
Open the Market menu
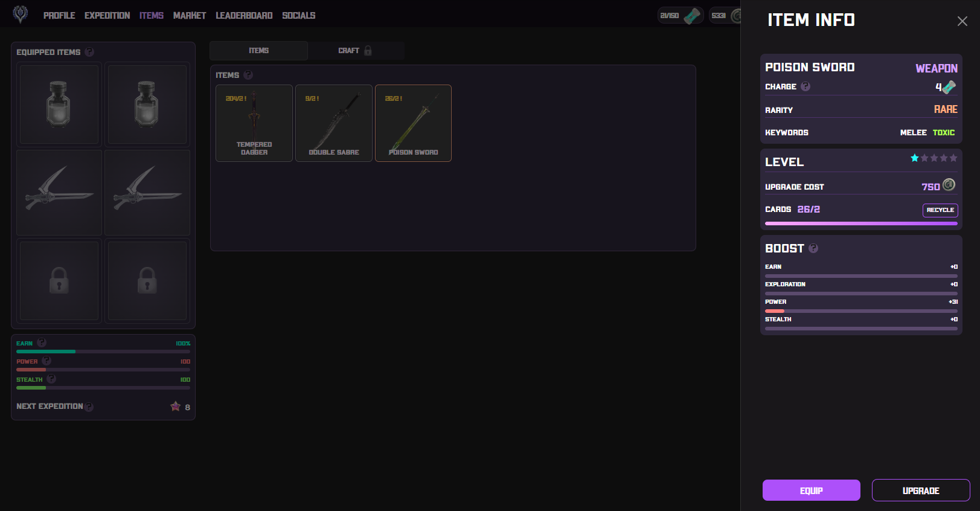click(x=190, y=15)
